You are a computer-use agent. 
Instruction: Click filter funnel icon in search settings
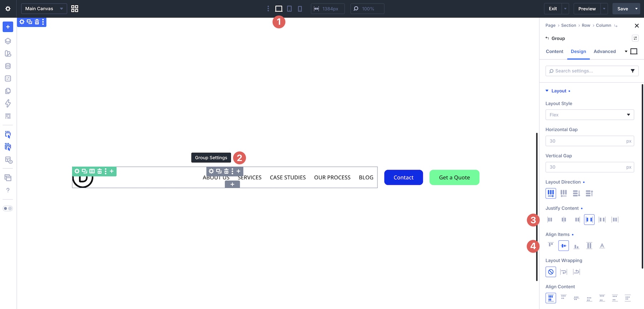pos(633,71)
